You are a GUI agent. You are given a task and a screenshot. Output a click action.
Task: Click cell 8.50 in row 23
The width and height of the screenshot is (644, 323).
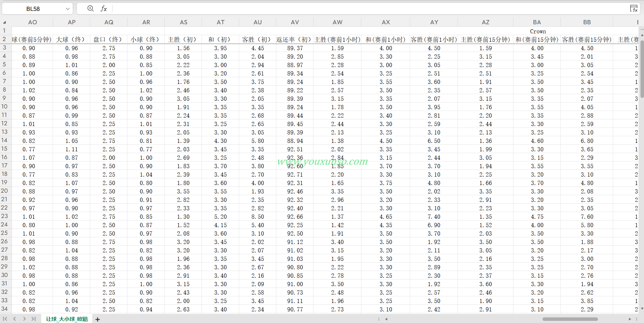click(x=258, y=217)
